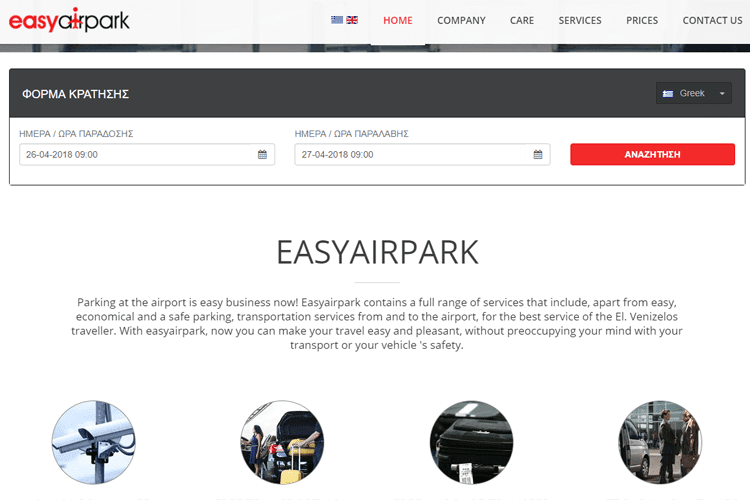Open the PRICES menu item
The image size is (750, 500).
click(642, 21)
